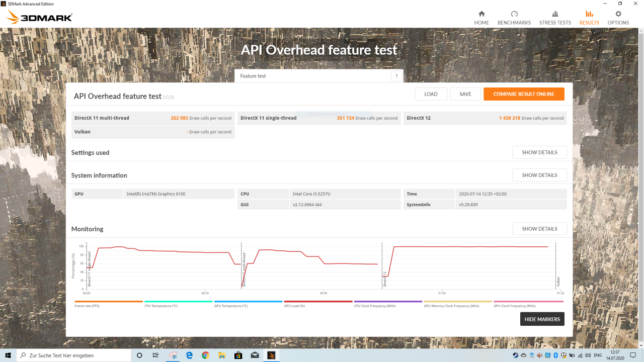This screenshot has height=362, width=644.
Task: Click the Intel(R) Iris(TM) Graphics 6100 value
Action: 156,194
